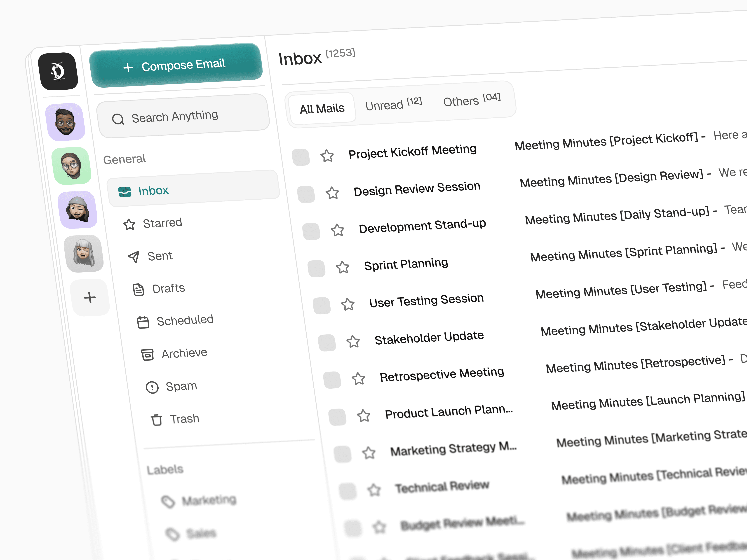Star the Project Kickoff Meeting email
This screenshot has width=747, height=560.
(x=327, y=156)
